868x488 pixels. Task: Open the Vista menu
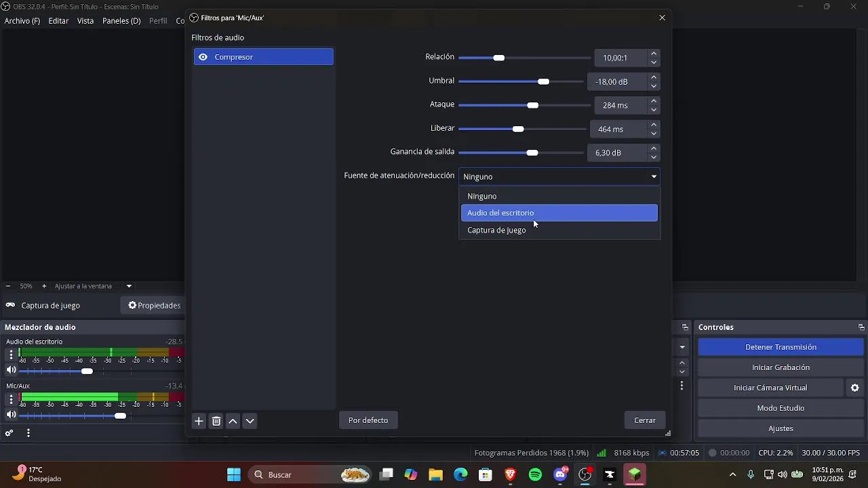tap(85, 21)
